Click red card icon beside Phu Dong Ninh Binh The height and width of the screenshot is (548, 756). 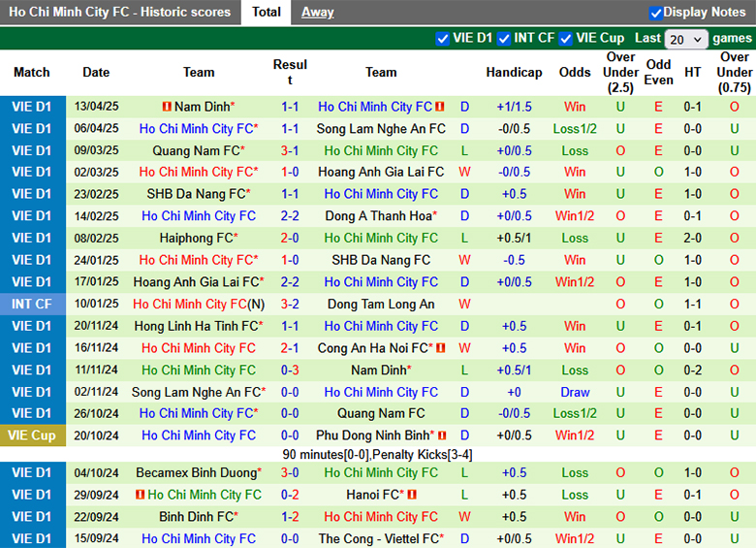click(442, 435)
